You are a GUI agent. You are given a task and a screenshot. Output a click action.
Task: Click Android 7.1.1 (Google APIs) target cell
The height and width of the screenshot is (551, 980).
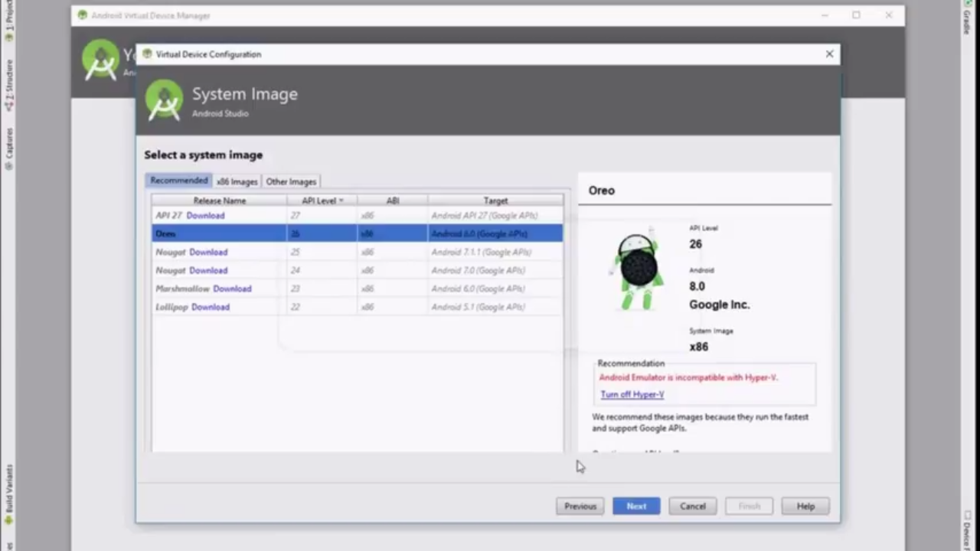point(495,252)
